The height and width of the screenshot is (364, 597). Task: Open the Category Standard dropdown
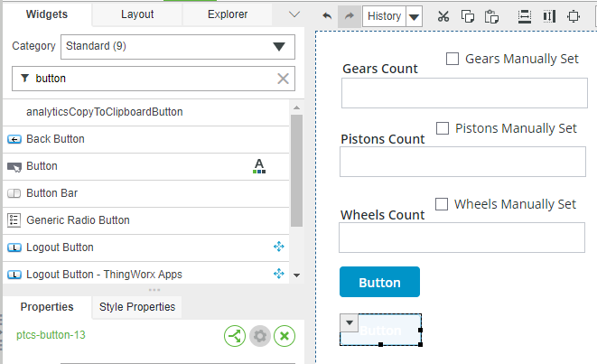pos(178,47)
